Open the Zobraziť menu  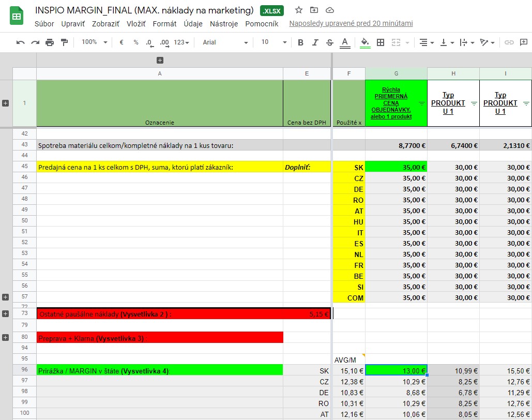(105, 24)
